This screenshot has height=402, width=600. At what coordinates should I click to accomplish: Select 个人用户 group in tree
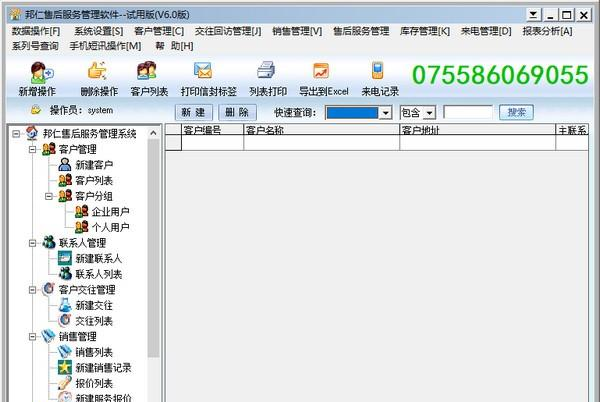[x=111, y=227]
